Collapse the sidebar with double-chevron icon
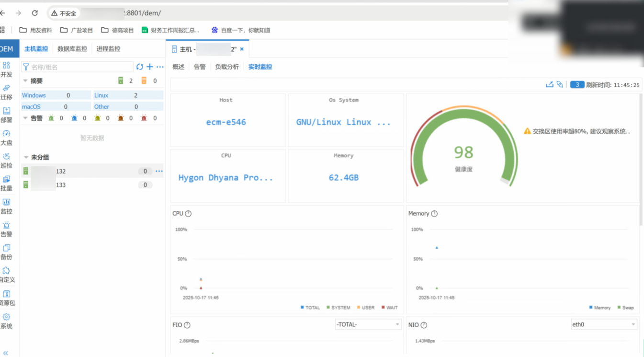 pyautogui.click(x=6, y=353)
